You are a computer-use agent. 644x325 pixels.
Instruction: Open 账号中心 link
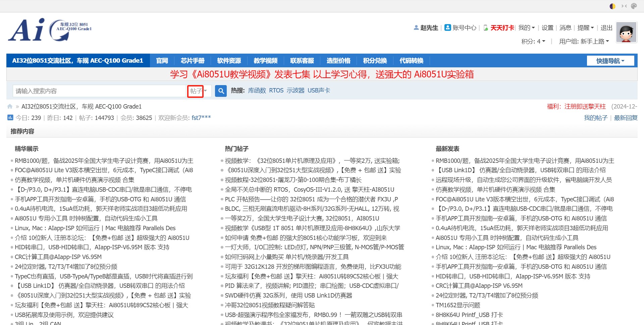[464, 28]
